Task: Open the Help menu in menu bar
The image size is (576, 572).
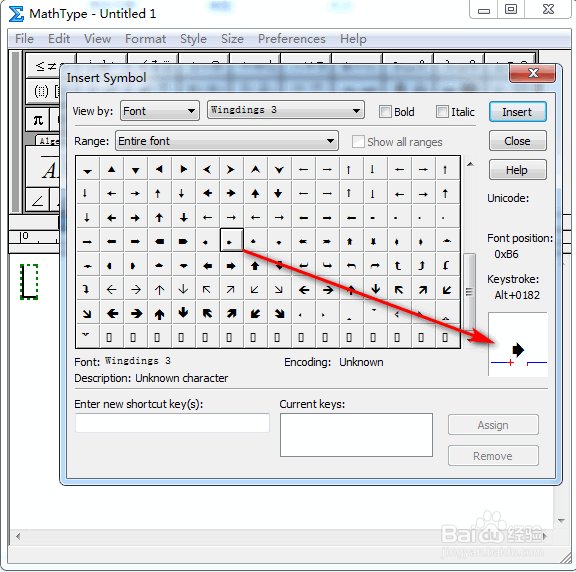Action: (x=353, y=39)
